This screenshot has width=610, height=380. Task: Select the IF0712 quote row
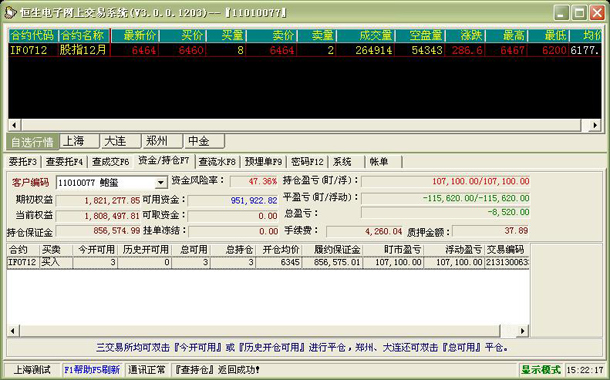305,50
